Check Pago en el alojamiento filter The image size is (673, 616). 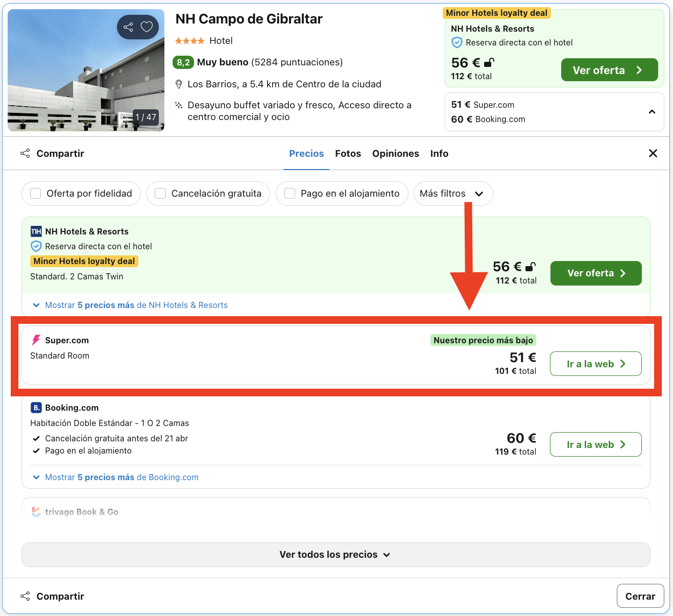pyautogui.click(x=290, y=194)
